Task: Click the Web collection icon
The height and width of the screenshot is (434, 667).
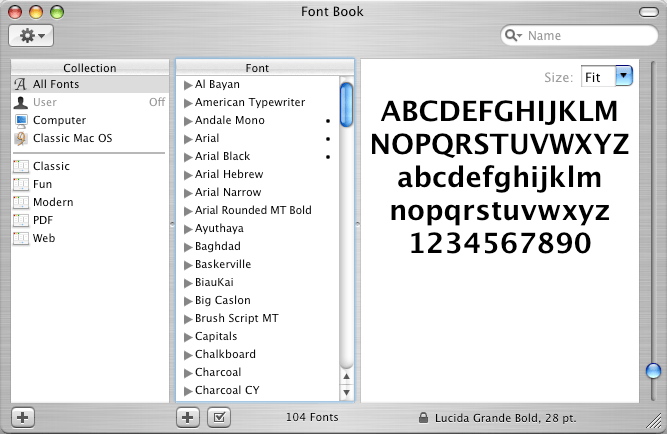Action: [x=21, y=238]
